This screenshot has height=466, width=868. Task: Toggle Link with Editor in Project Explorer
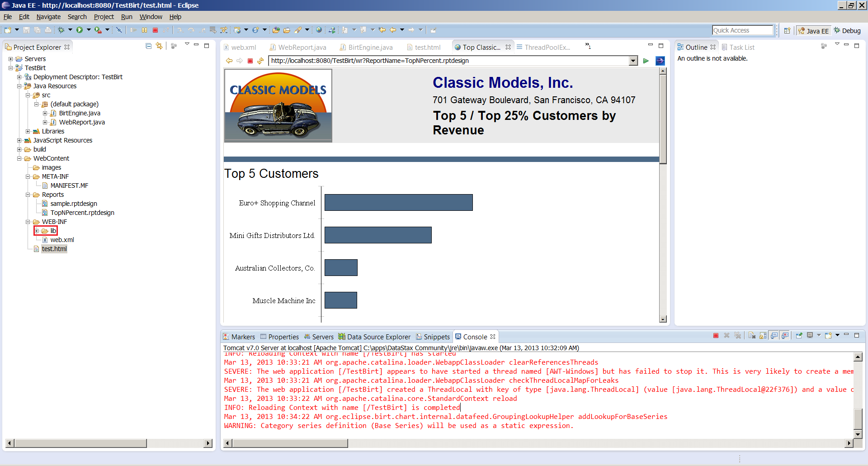tap(159, 46)
